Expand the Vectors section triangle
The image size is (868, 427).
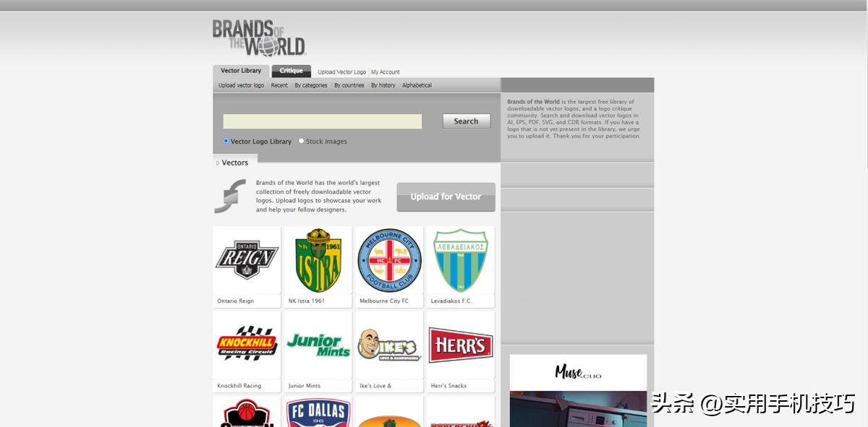(218, 163)
